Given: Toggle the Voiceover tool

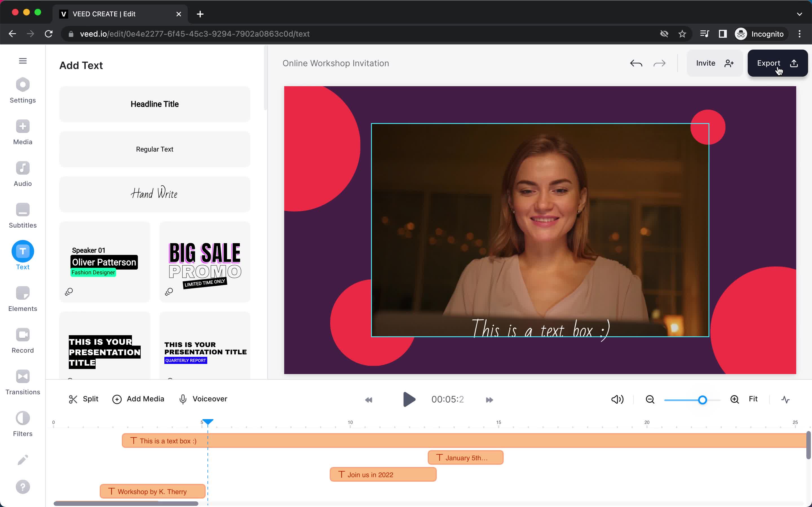Looking at the screenshot, I should tap(204, 398).
